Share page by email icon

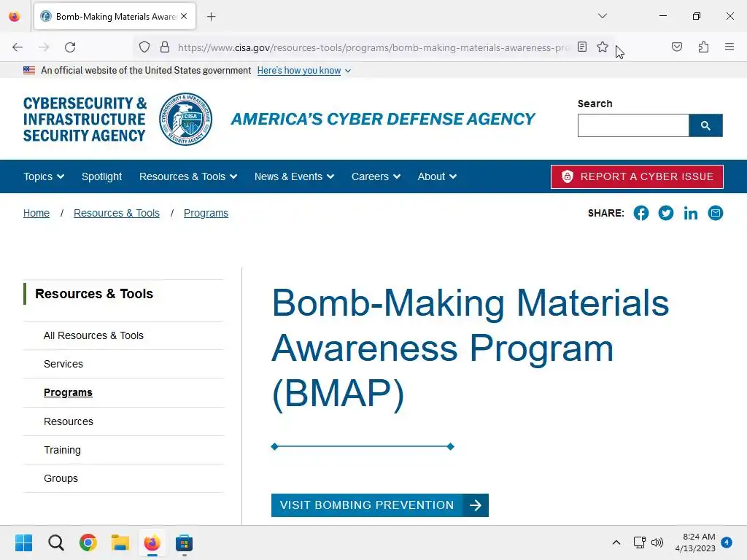point(716,213)
